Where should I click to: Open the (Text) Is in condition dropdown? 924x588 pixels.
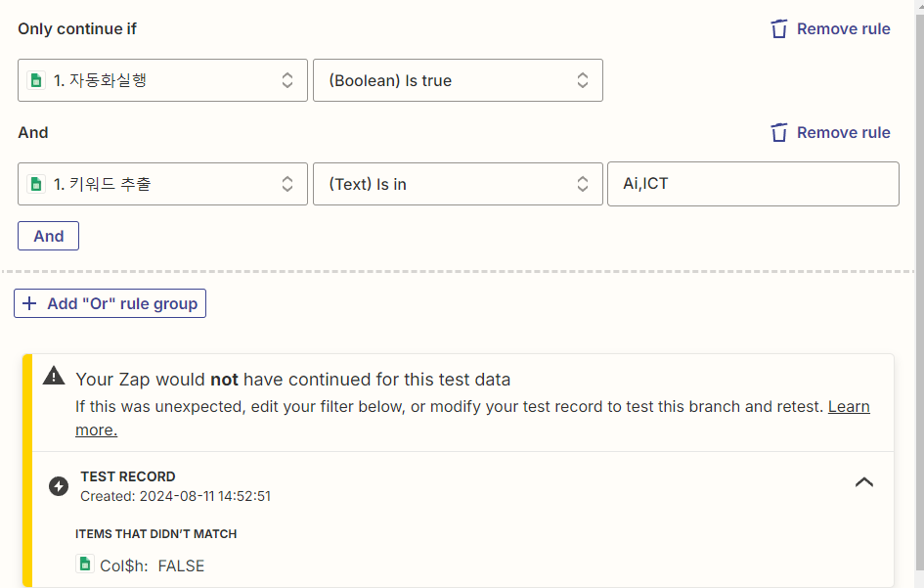click(458, 184)
